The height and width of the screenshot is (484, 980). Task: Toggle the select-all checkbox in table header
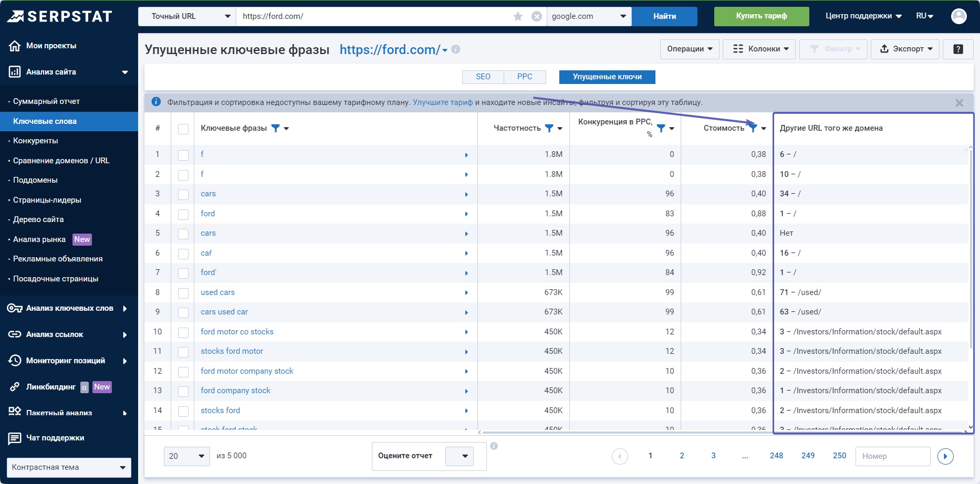[183, 129]
